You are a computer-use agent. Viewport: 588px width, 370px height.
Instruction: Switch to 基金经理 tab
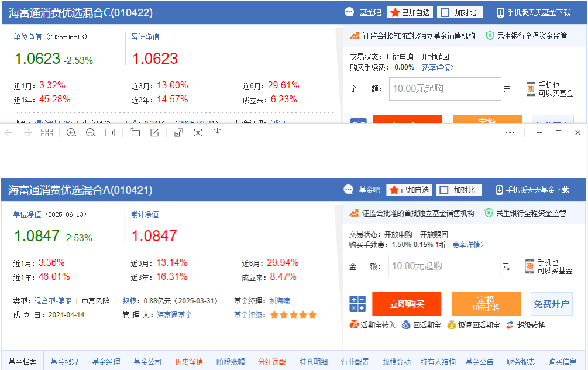coord(106,362)
